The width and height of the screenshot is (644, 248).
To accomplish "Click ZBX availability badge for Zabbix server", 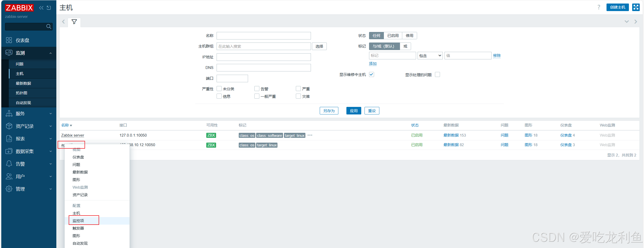I will coord(211,135).
